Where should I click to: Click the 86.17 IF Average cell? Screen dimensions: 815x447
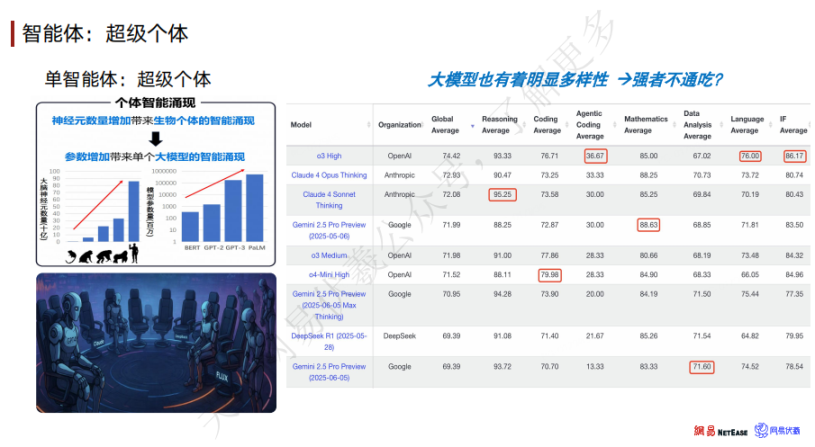794,156
